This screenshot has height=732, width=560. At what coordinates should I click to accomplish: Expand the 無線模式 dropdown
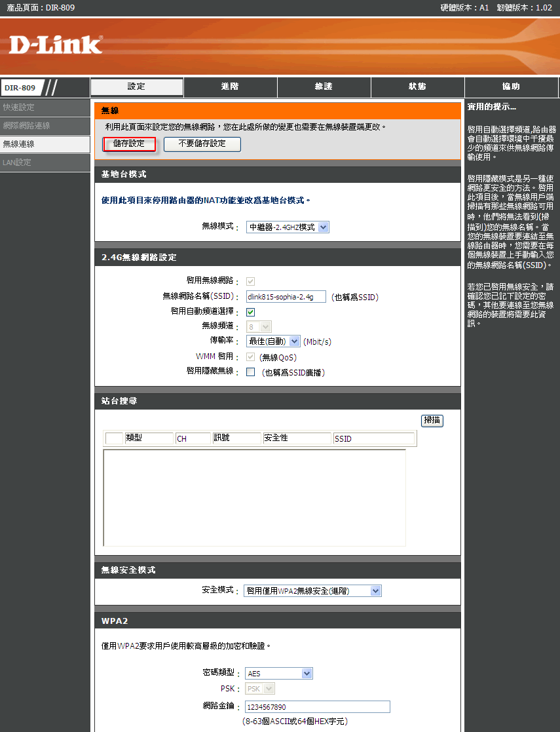pos(288,227)
